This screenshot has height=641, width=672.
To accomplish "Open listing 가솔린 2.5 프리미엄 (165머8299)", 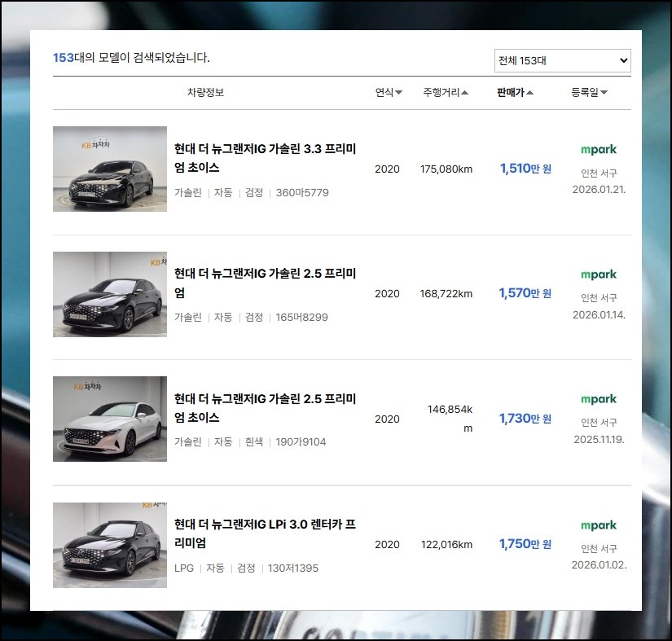I will tap(265, 283).
